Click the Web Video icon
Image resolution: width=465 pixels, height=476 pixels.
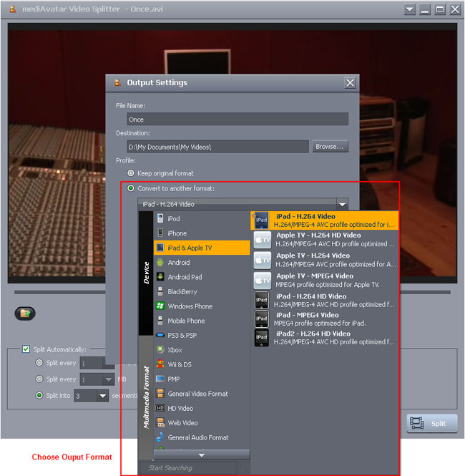(160, 422)
